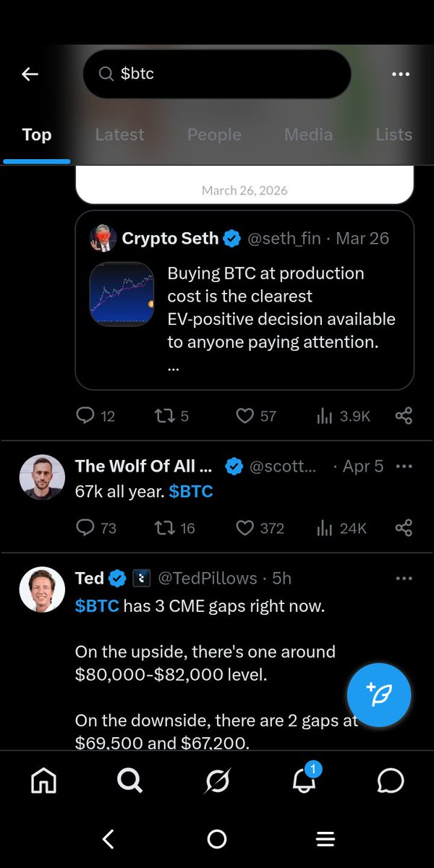
Task: Expand more options on Wolf Of All tweet
Action: pos(404,467)
